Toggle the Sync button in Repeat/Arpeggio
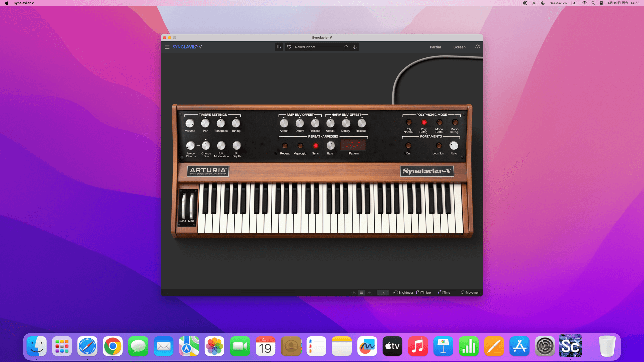Image resolution: width=644 pixels, height=362 pixels. [315, 146]
